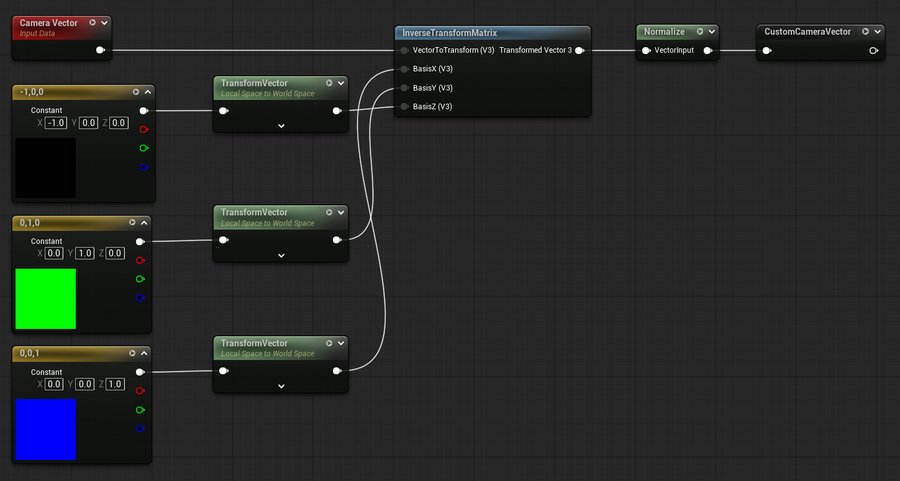Viewport: 900px width, 481px height.
Task: Click the VectorInput pin on Normalize
Action: [x=644, y=49]
